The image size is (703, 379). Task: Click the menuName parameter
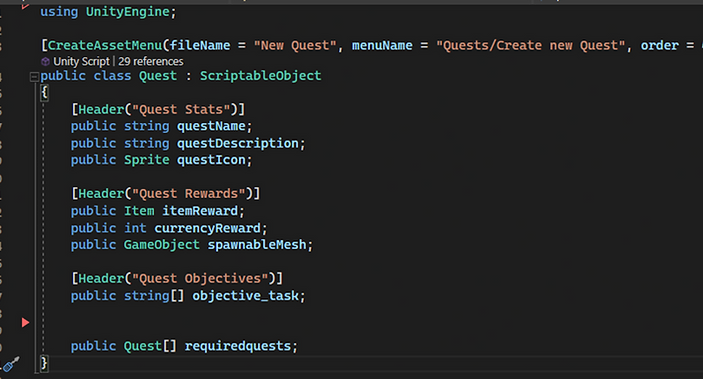[382, 45]
